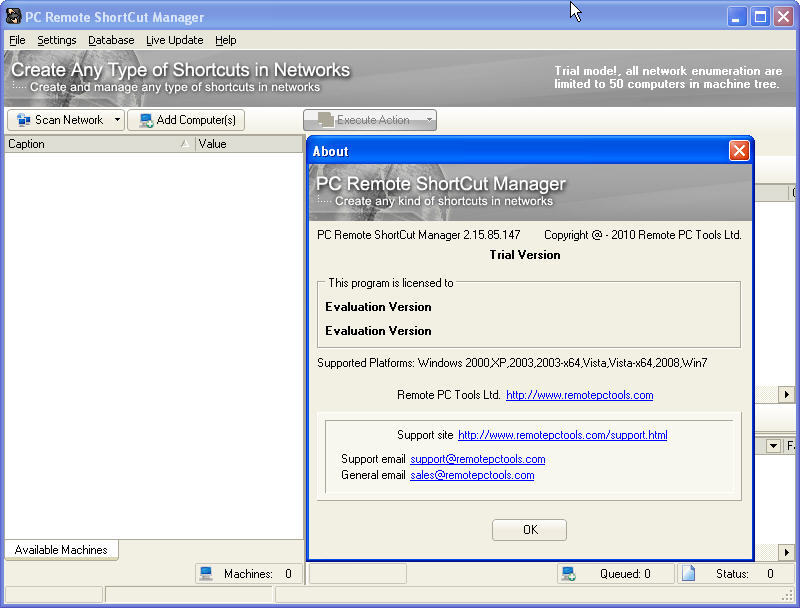Open the support.html support site link
This screenshot has height=608, width=800.
pos(563,435)
